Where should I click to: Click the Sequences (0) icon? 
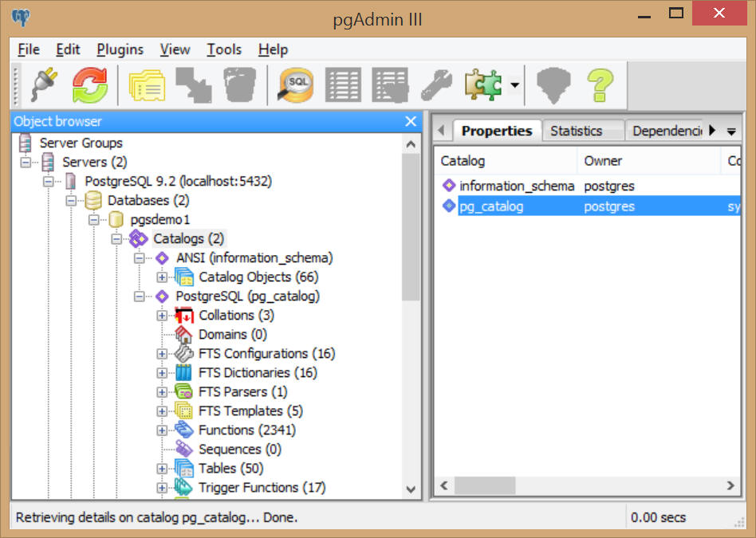click(x=184, y=449)
